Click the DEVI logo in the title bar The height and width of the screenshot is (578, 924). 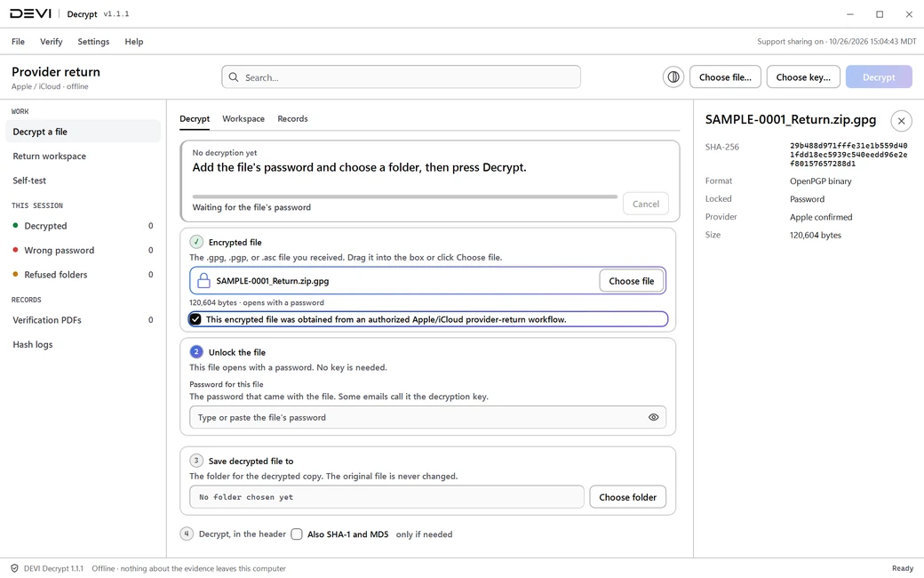point(30,13)
